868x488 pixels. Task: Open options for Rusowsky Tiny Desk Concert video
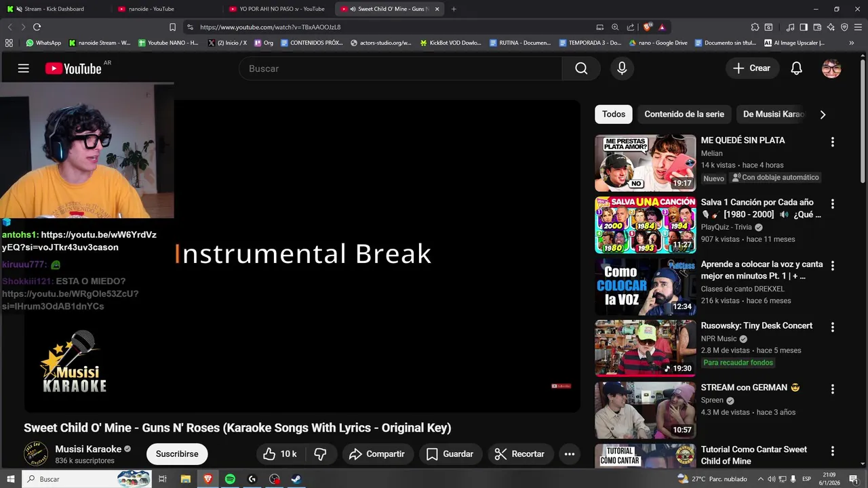(833, 327)
